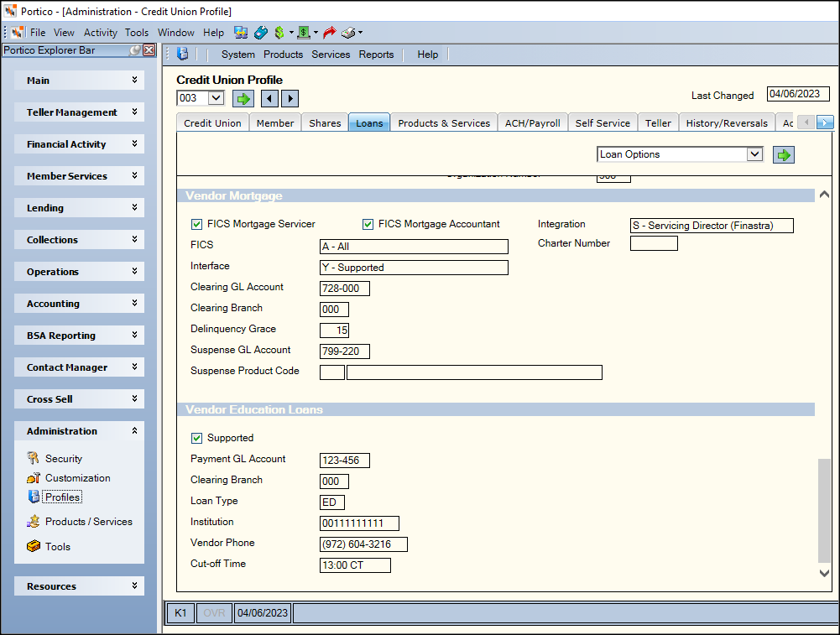Expand the Resources section
Screen dimensions: 840x635
[79, 586]
